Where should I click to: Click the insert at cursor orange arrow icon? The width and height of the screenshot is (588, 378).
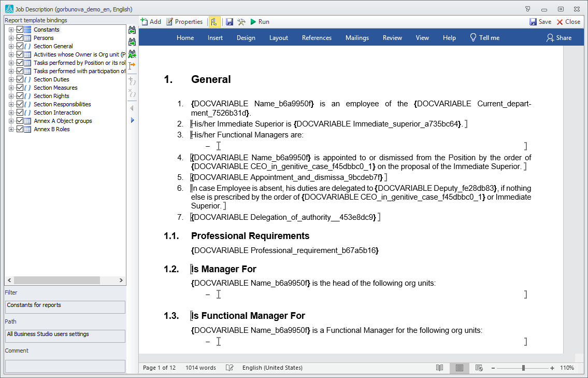(x=132, y=65)
